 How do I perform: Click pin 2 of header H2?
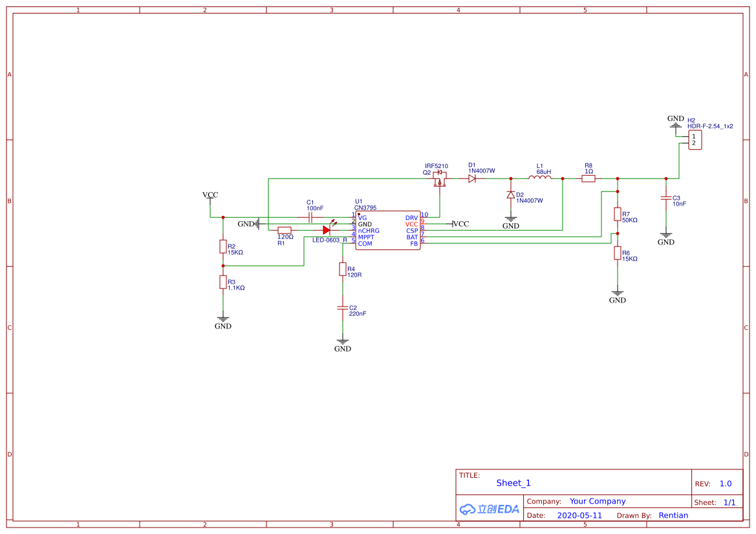(x=694, y=143)
